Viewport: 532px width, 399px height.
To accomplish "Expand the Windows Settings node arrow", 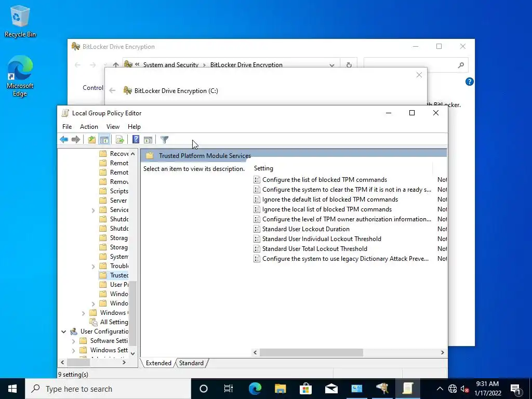I will [x=73, y=351].
